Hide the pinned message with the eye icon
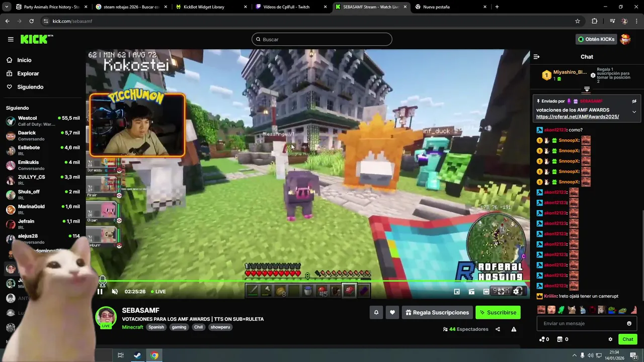Screen dimensions: 644x362 pyautogui.click(x=634, y=101)
